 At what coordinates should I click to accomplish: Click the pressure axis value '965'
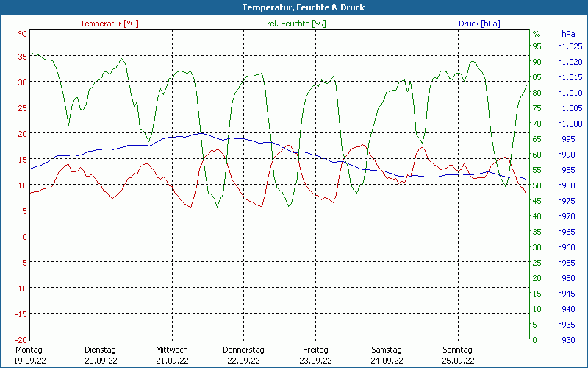tap(568, 232)
